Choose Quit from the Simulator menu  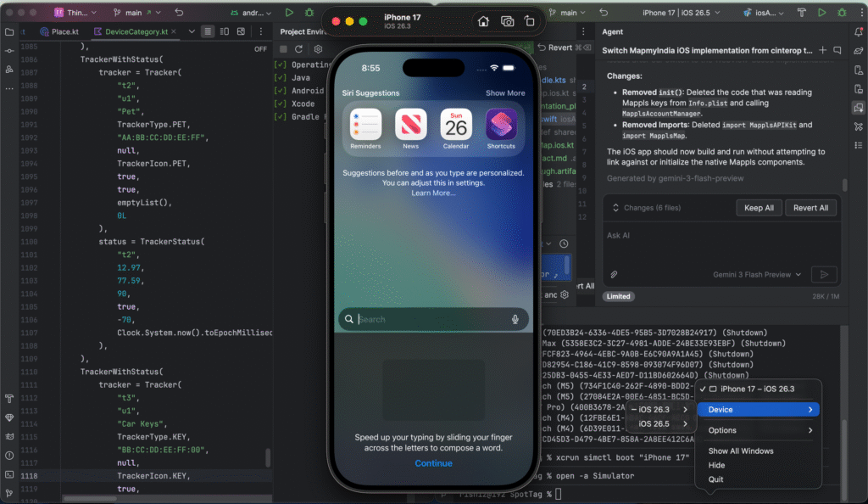(x=715, y=479)
